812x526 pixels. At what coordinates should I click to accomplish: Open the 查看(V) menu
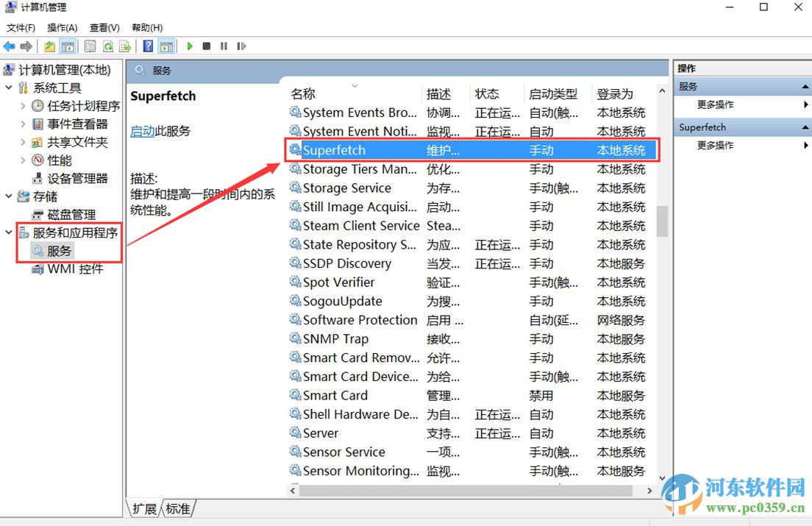click(x=103, y=27)
